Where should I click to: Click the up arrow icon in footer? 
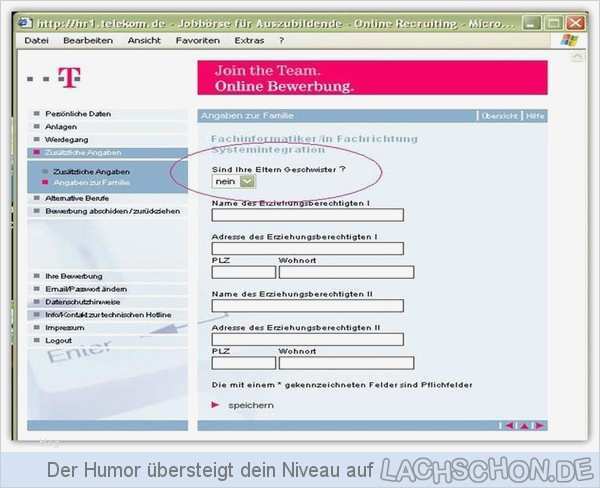pyautogui.click(x=524, y=426)
